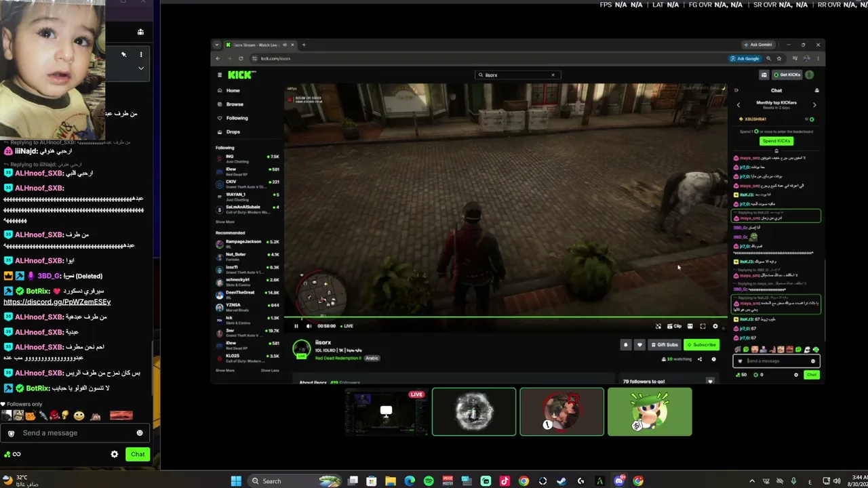
Task: Open the three-dot menu in left panel
Action: [x=141, y=54]
